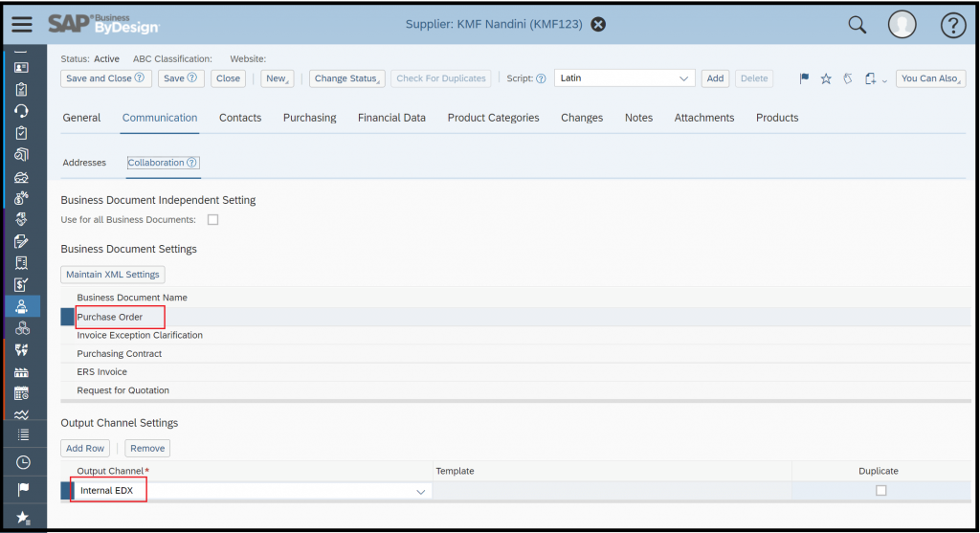Image resolution: width=980 pixels, height=533 pixels.
Task: Open the user profile avatar menu
Action: pyautogui.click(x=902, y=25)
